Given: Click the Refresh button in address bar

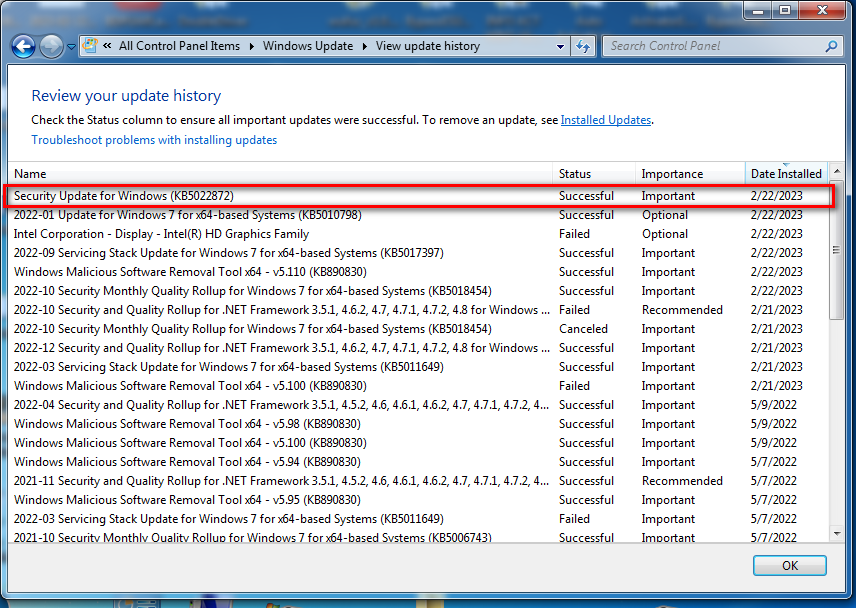Looking at the screenshot, I should pos(583,46).
